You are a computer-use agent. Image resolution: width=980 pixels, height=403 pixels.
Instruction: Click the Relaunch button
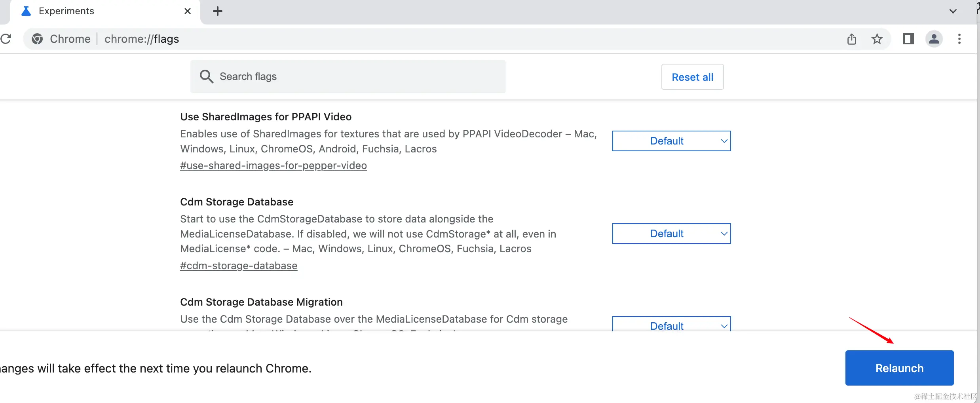pos(899,368)
